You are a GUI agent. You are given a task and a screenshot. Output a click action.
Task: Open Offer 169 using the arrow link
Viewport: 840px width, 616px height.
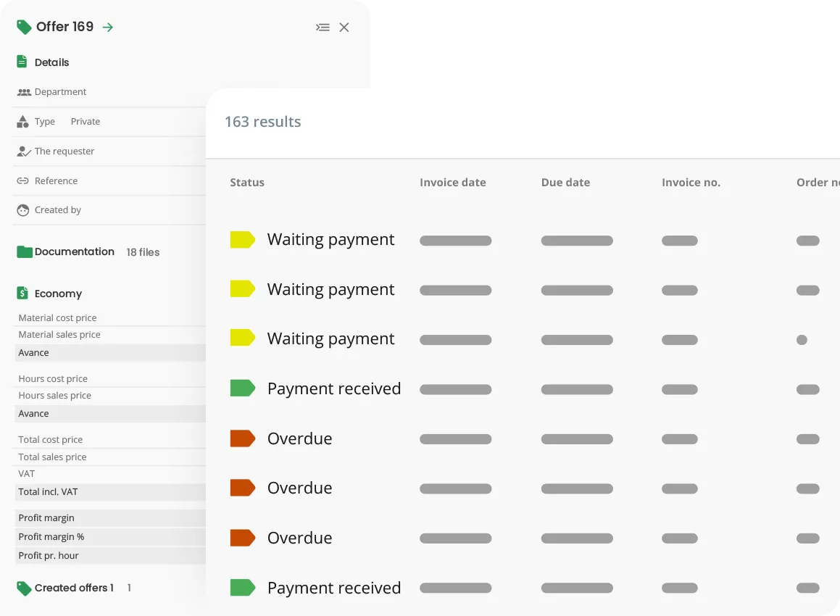[x=108, y=26]
